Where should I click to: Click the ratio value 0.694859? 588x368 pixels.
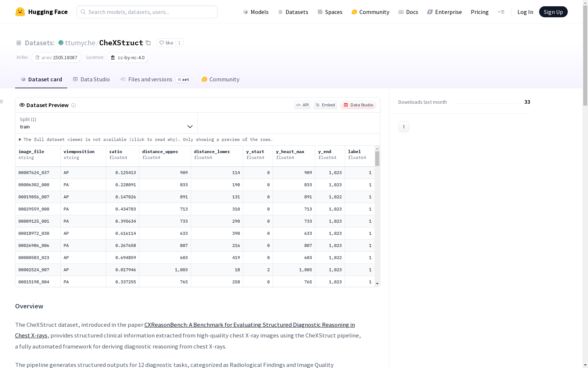click(125, 258)
